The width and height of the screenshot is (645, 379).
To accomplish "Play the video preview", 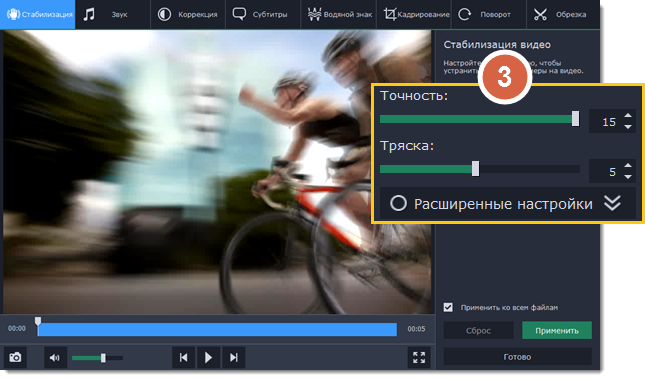I will point(209,358).
